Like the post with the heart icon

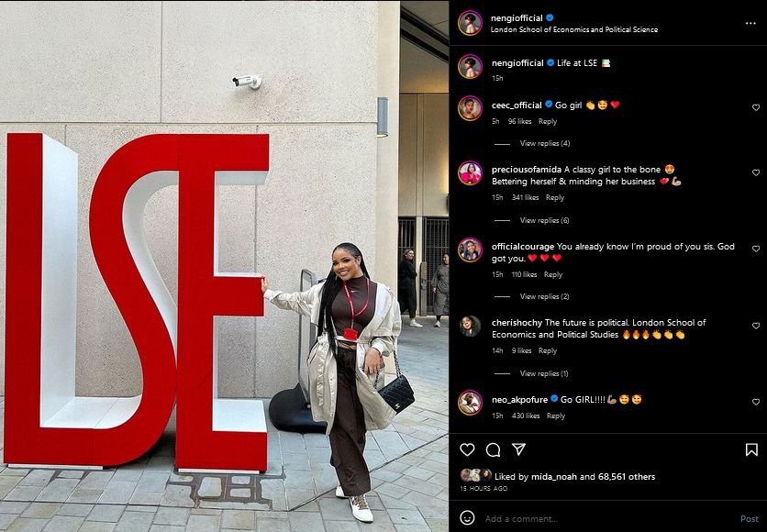pyautogui.click(x=467, y=449)
